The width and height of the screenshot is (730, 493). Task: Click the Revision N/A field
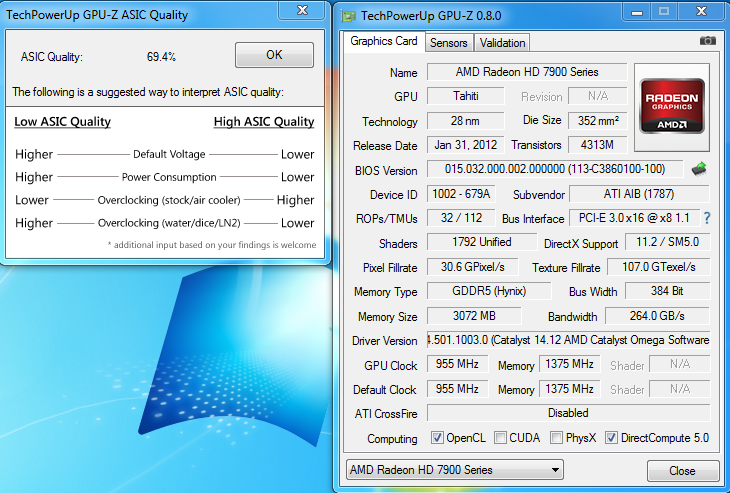pos(598,96)
